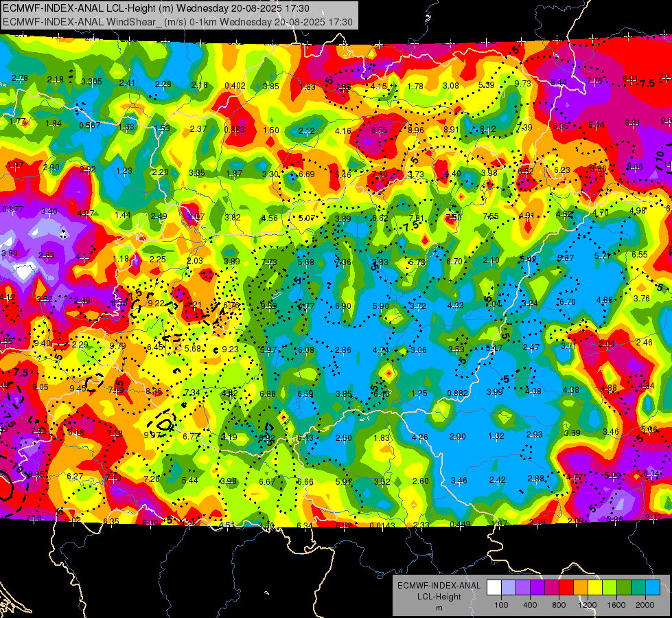Viewport: 672px width, 618px height.
Task: Click the 800 tick label in the legend
Action: [559, 605]
